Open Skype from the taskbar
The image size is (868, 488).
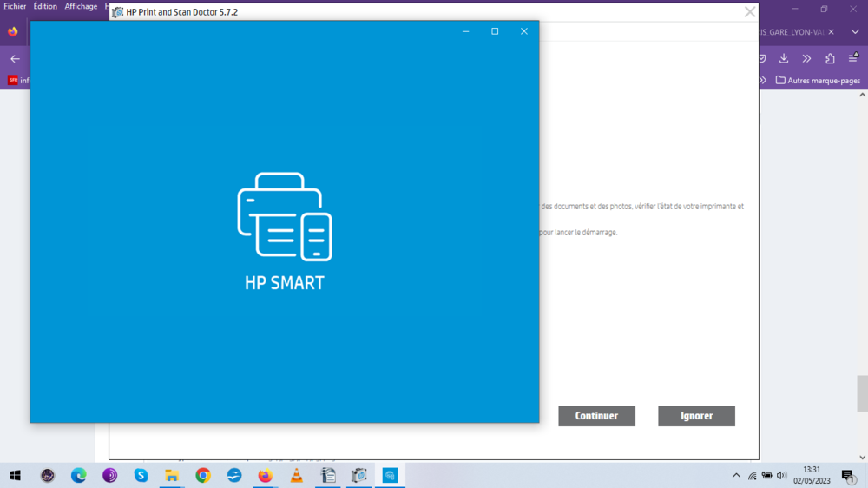(x=141, y=475)
